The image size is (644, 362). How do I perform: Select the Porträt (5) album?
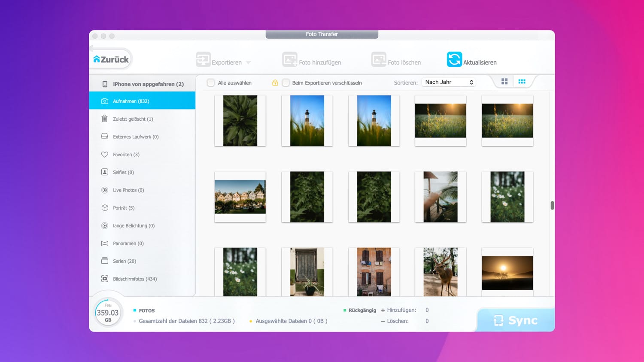[x=123, y=208]
